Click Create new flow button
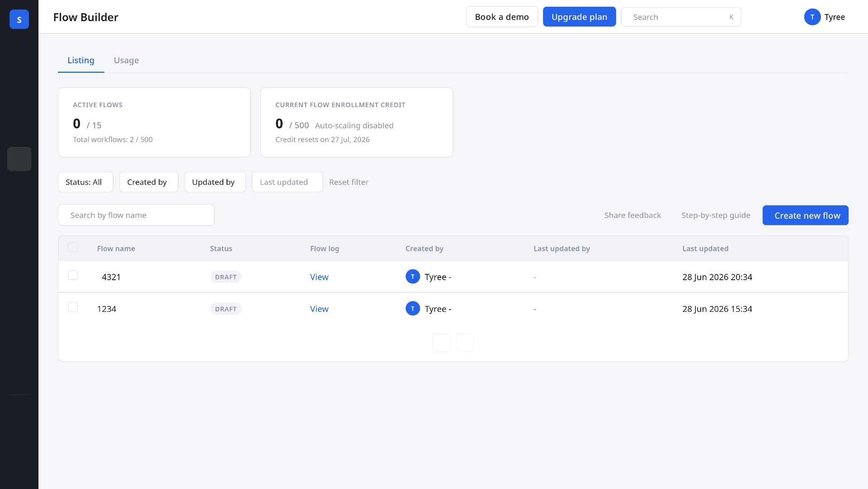This screenshot has width=868, height=489. 805,216
